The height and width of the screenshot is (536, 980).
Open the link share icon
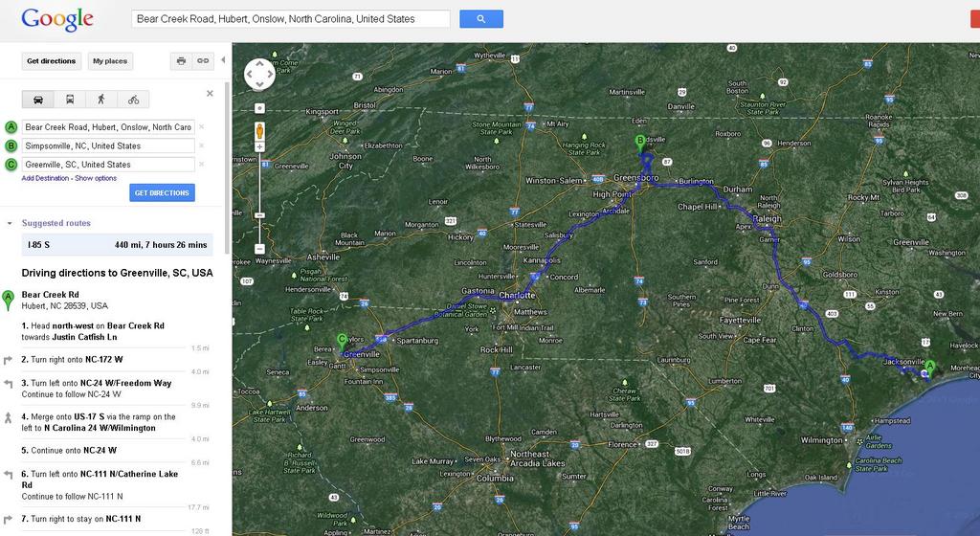(x=203, y=61)
